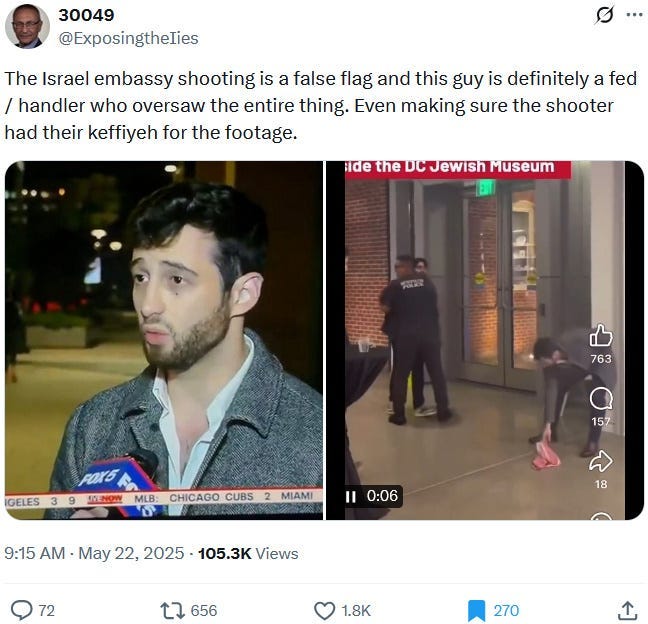The width and height of the screenshot is (648, 624).
Task: Click the profile avatar picture
Action: coord(27,26)
